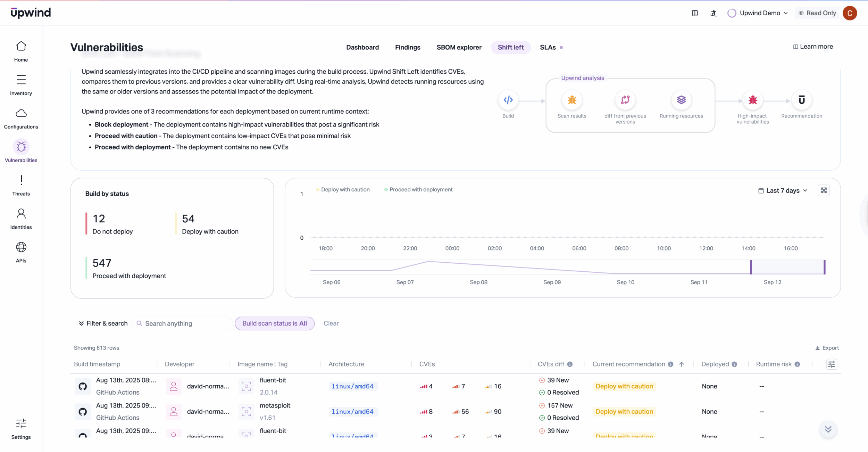The width and height of the screenshot is (868, 452).
Task: Click Deployed column info icon
Action: tap(734, 364)
